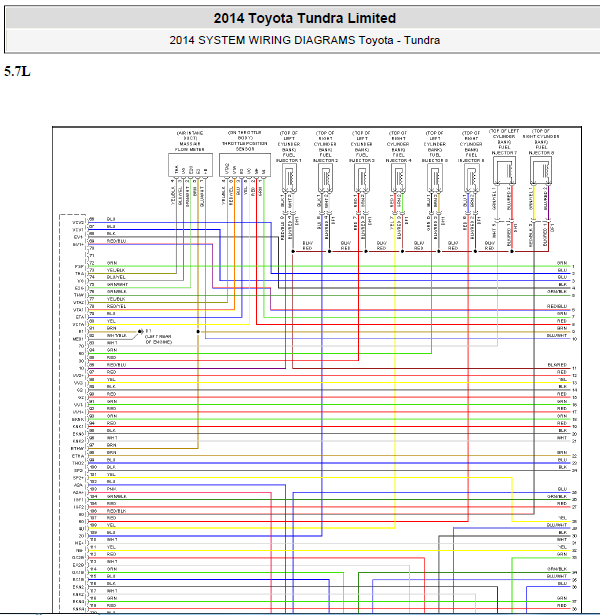Click the 'VTA2' ECM terminal label
Image resolution: width=600 pixels, height=615 pixels.
coord(78,302)
